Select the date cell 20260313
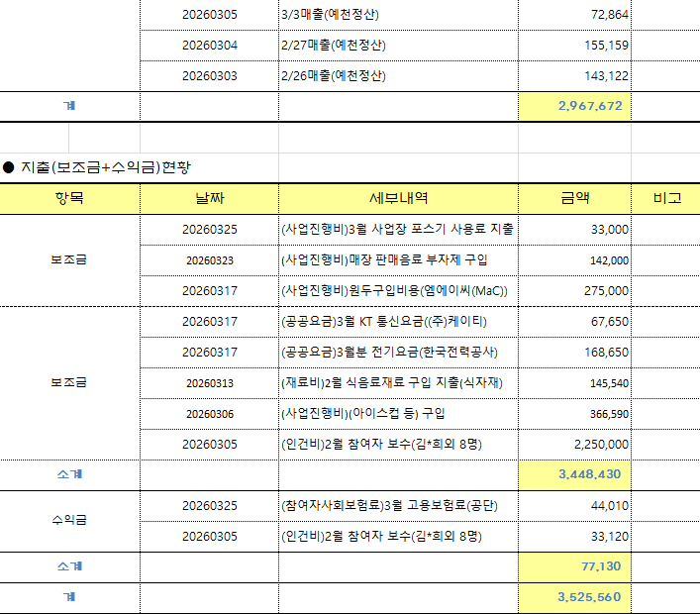700x614 pixels. 209,383
